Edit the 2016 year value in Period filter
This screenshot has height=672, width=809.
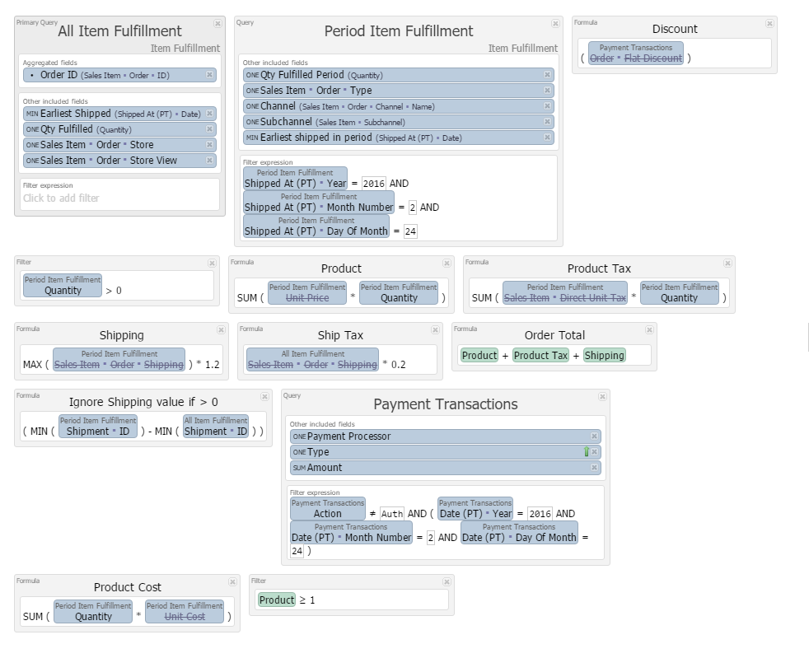pyautogui.click(x=374, y=184)
